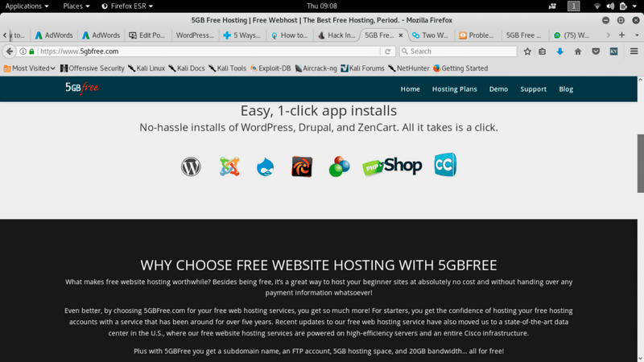The image size is (644, 362).
Task: Expand the Most Visited bookmarks dropdown
Action: pyautogui.click(x=29, y=68)
